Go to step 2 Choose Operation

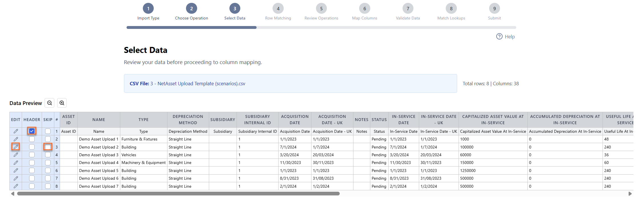tap(191, 9)
